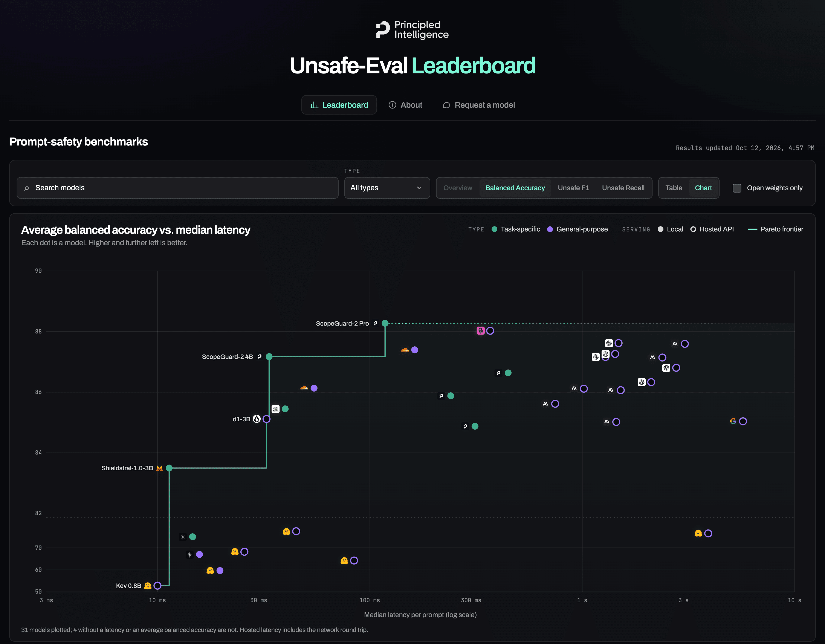Toggle Task-specific type in chart legend
The width and height of the screenshot is (825, 644).
[516, 229]
